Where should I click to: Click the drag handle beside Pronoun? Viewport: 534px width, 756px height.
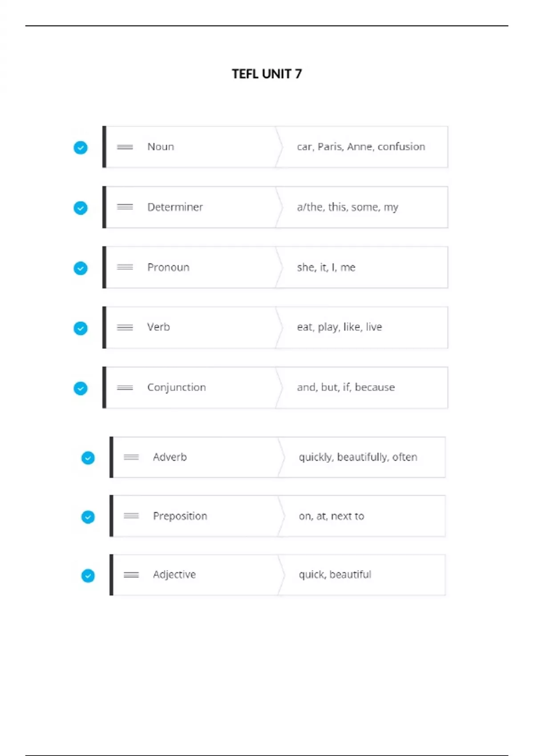point(125,267)
